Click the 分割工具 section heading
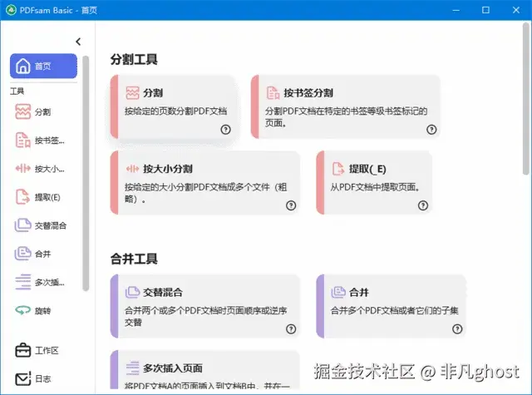The image size is (532, 395). click(x=134, y=59)
